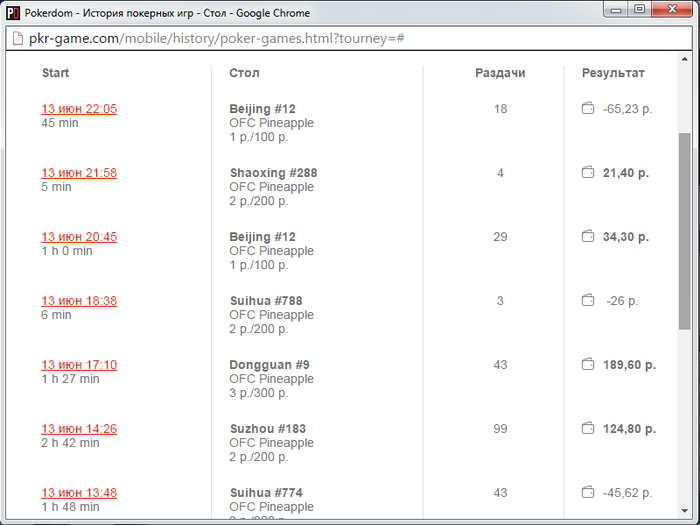This screenshot has width=700, height=525.
Task: Click wallet icon beside -65,23 р. result
Action: point(588,108)
